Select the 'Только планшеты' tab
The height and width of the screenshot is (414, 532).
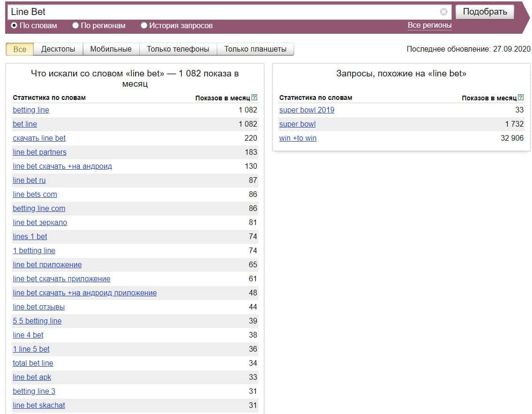pos(255,49)
